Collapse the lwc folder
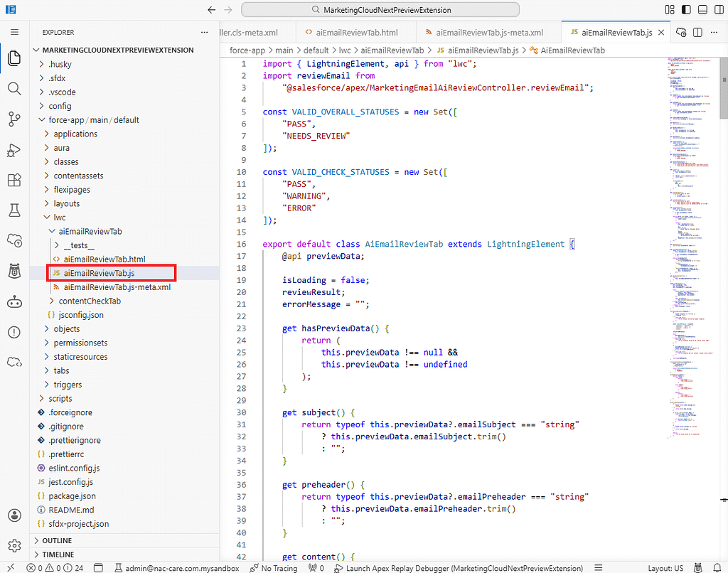Screen dimensions: 728x573 click(x=60, y=218)
